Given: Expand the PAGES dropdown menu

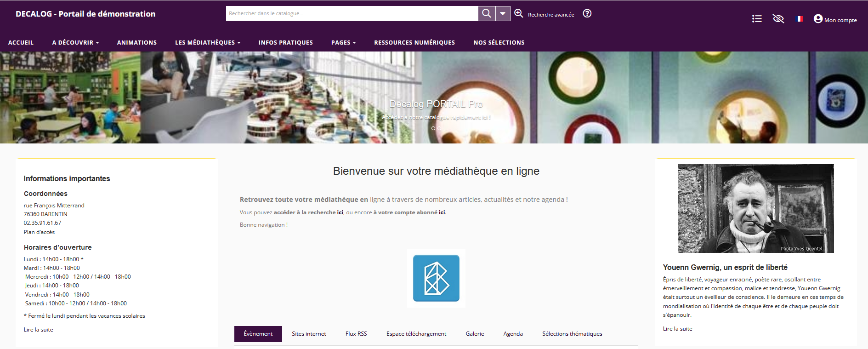Looking at the screenshot, I should point(343,42).
